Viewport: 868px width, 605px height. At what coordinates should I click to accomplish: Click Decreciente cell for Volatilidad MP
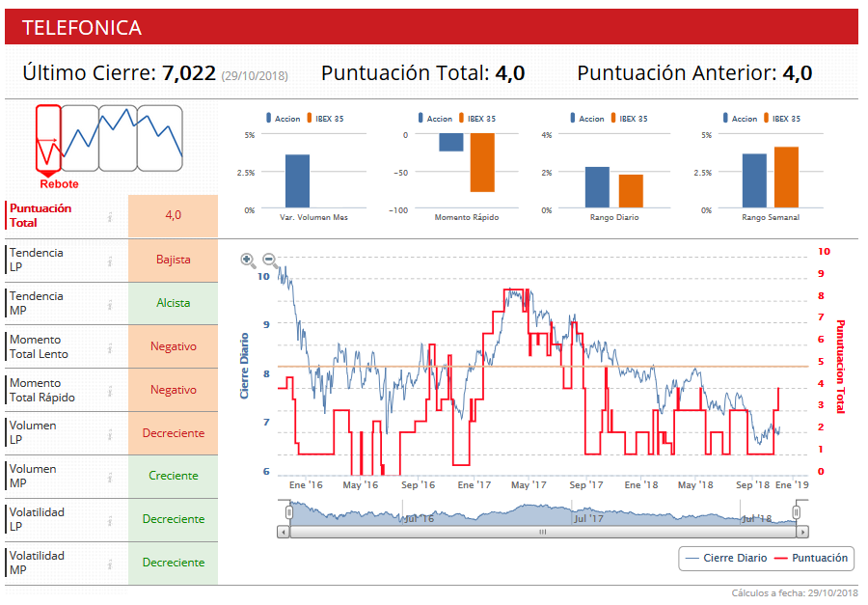174,563
